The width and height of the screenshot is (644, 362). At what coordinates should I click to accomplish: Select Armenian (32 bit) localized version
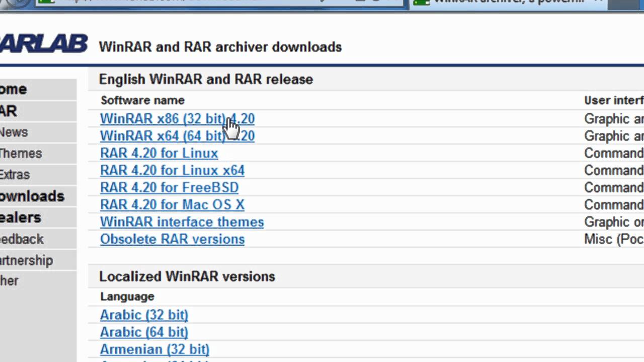154,349
